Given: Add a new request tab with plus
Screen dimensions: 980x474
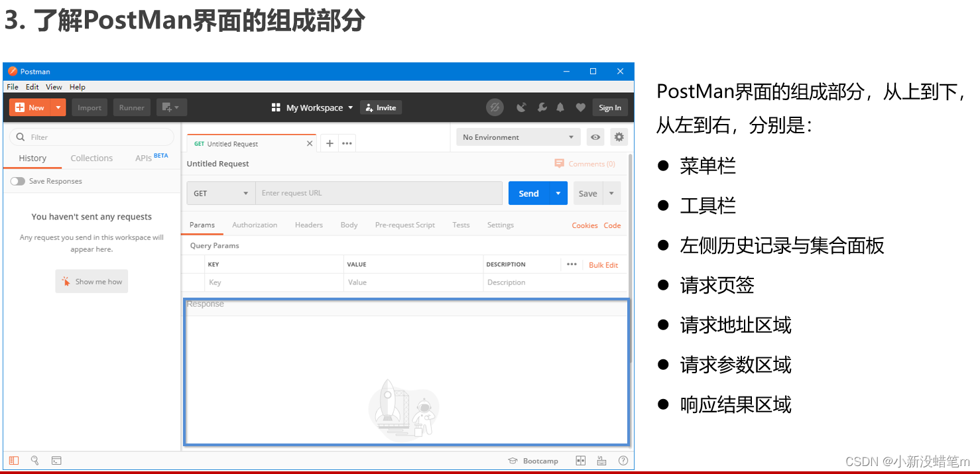Looking at the screenshot, I should (x=330, y=143).
